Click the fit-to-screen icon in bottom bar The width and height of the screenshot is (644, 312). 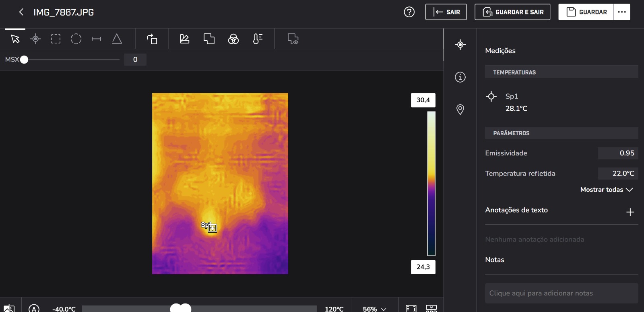411,308
